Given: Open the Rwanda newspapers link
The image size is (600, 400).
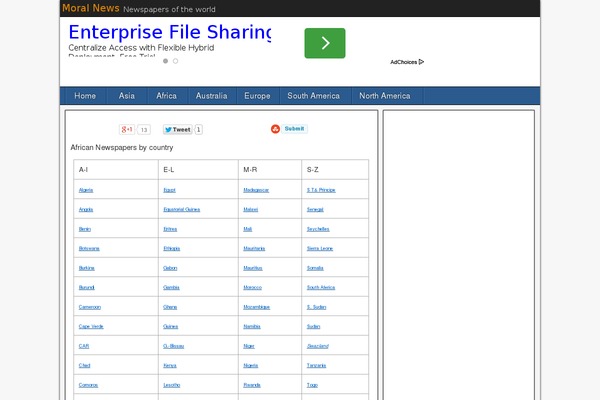Looking at the screenshot, I should coord(252,385).
